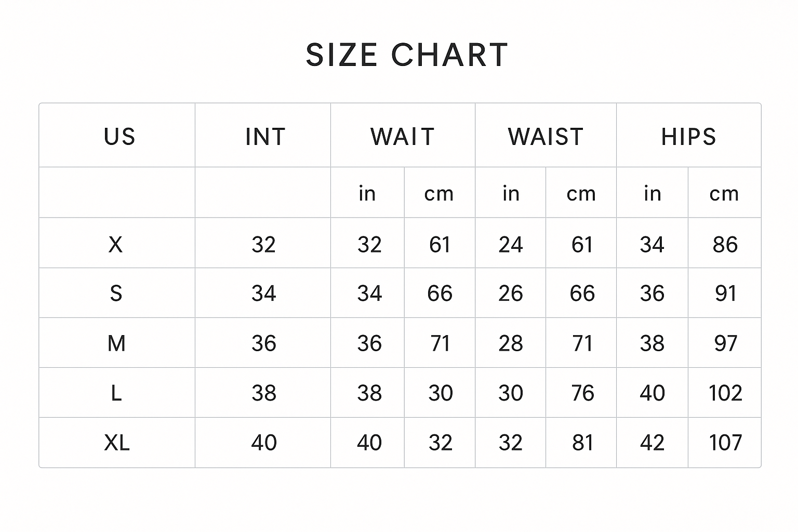Screen dimensions: 798x532
Task: Click the INT column header
Action: point(265,137)
